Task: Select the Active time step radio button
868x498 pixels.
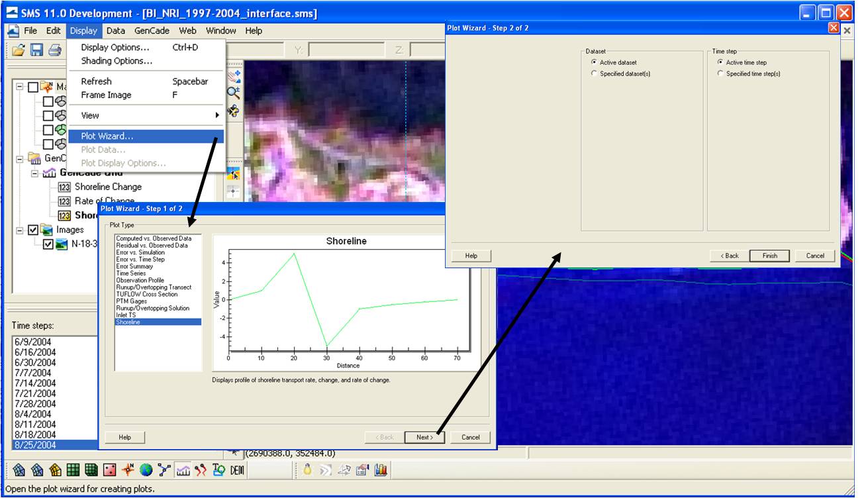Action: click(720, 62)
